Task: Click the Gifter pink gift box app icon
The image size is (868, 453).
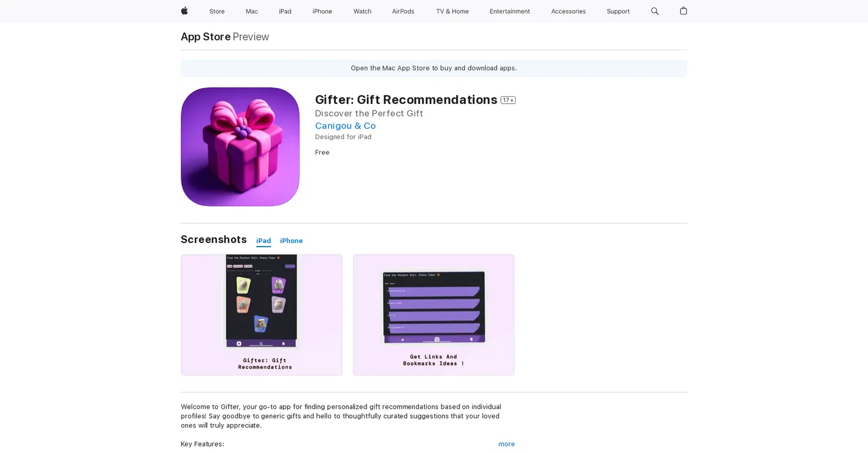Action: [240, 147]
